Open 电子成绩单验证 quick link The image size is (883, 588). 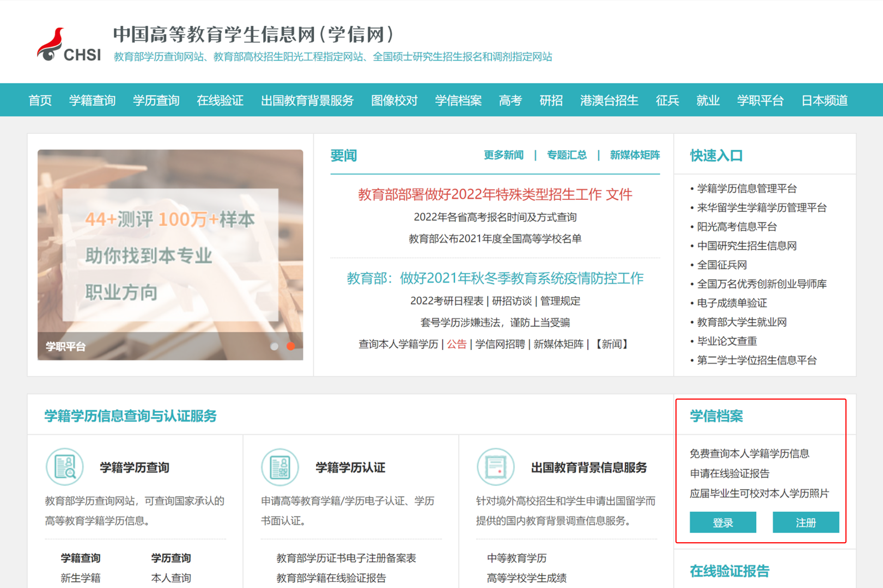click(x=732, y=303)
